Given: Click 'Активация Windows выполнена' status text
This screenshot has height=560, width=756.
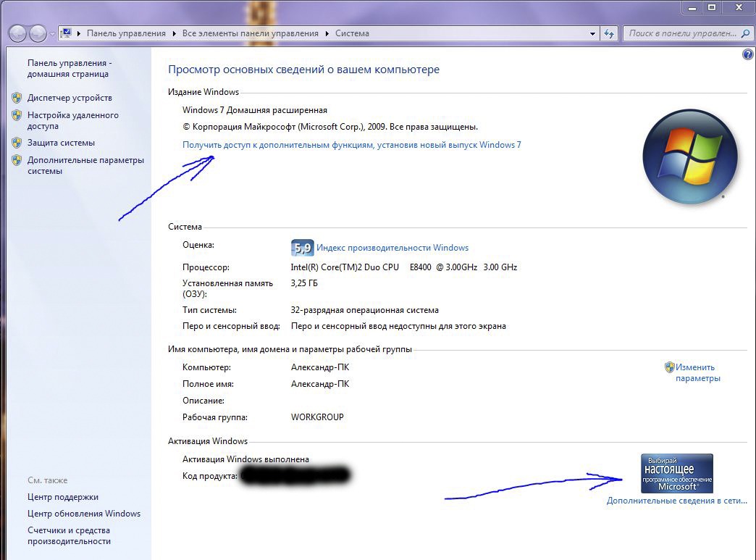Looking at the screenshot, I should 245,459.
